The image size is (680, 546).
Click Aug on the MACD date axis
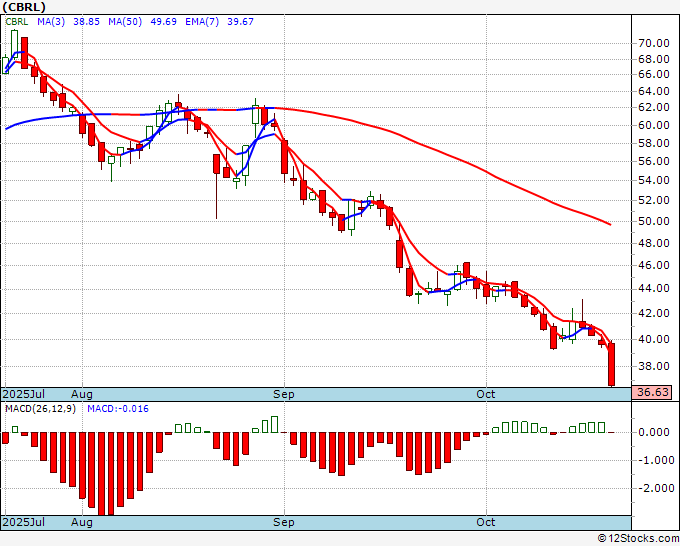[82, 522]
